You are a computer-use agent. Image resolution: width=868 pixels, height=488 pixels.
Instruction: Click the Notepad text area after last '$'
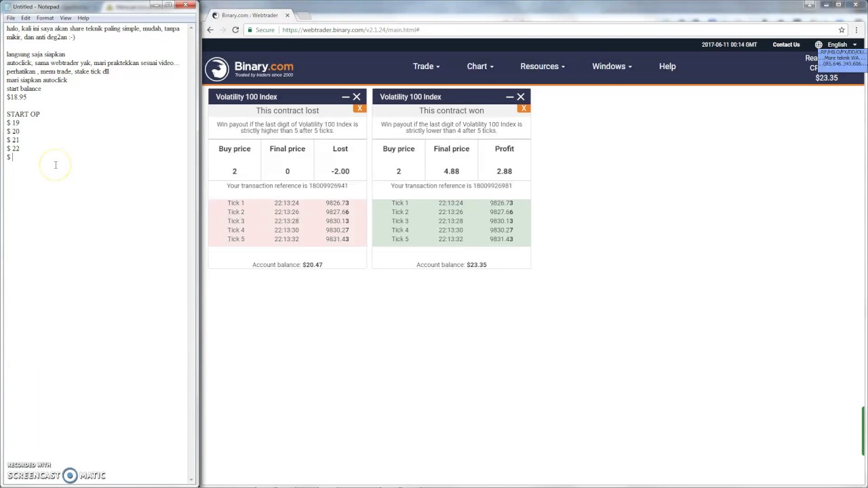pyautogui.click(x=13, y=157)
